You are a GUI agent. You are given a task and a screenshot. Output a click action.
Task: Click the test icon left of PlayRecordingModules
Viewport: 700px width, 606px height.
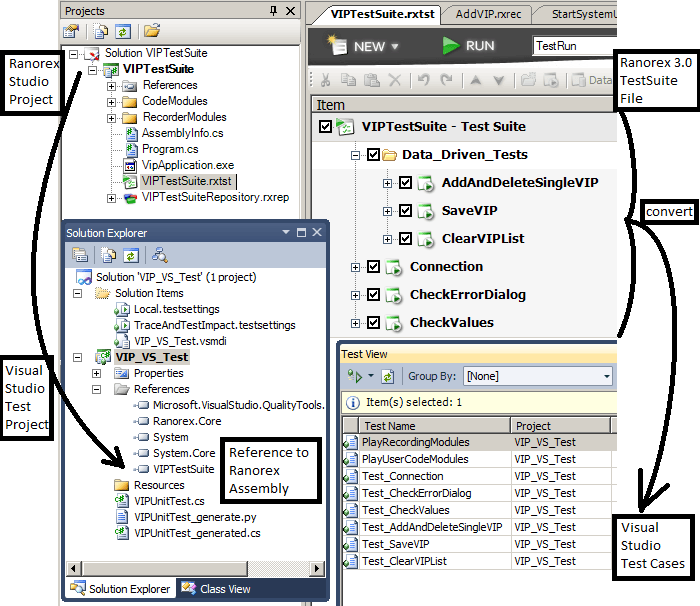(350, 442)
